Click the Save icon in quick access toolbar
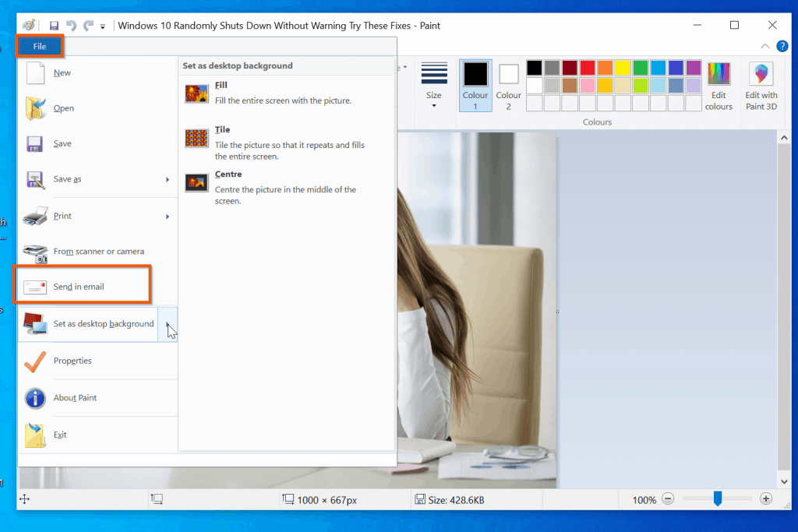The width and height of the screenshot is (798, 532). click(54, 26)
